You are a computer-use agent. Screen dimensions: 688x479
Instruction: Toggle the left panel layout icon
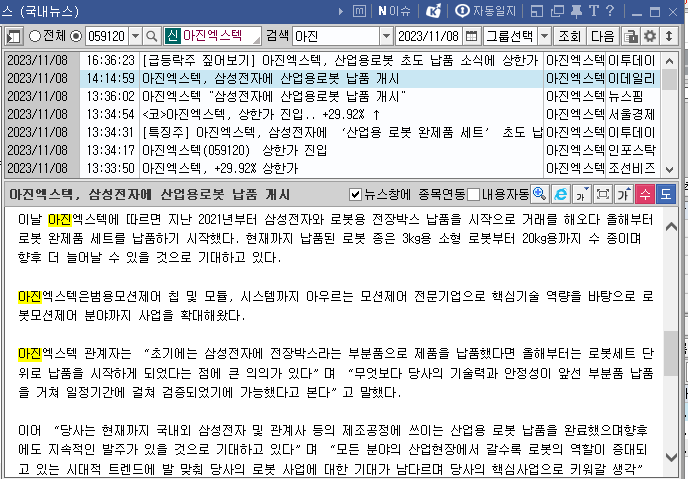(14, 36)
